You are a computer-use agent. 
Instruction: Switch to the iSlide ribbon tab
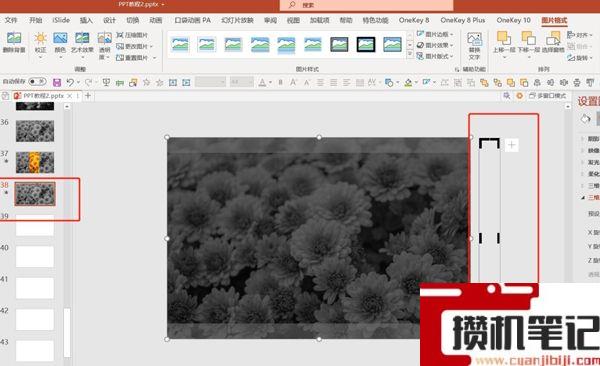click(61, 20)
